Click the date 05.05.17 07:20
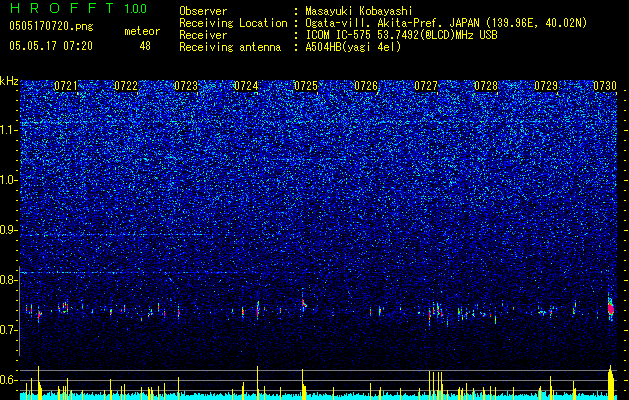 51,46
